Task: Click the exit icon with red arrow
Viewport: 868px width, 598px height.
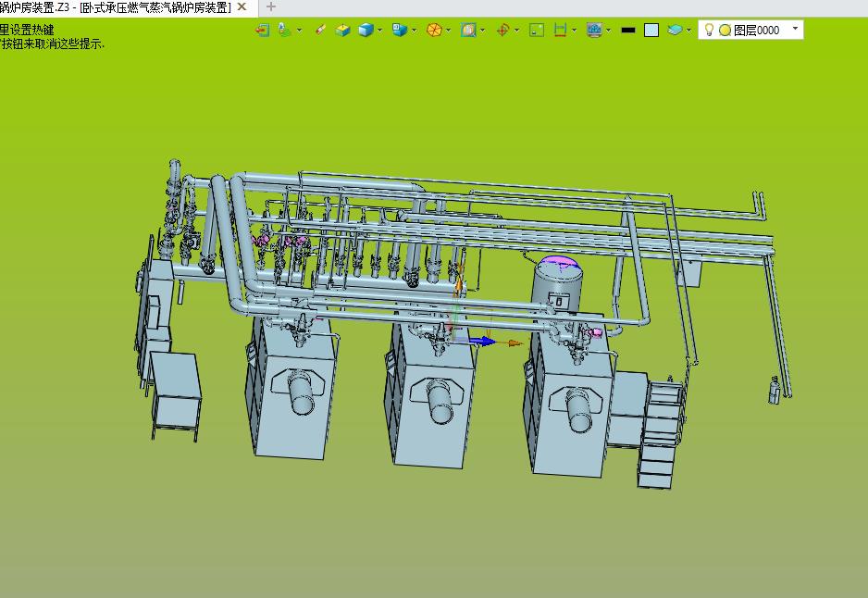Action: coord(262,30)
